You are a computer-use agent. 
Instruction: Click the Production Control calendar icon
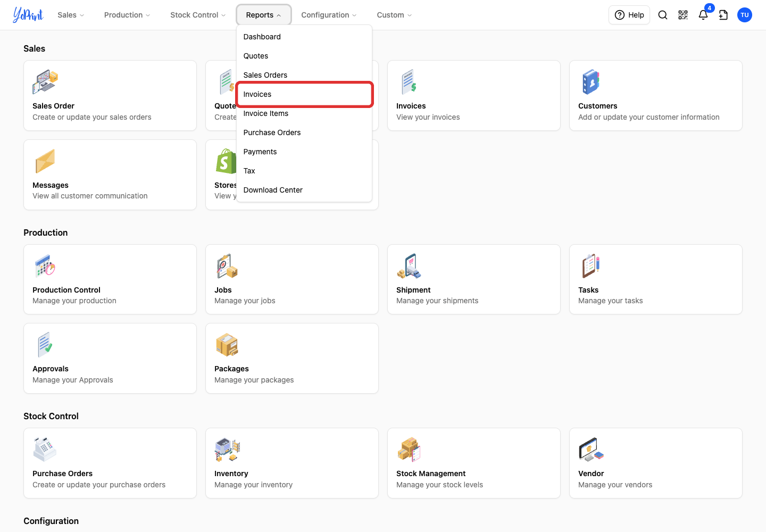[x=45, y=266]
